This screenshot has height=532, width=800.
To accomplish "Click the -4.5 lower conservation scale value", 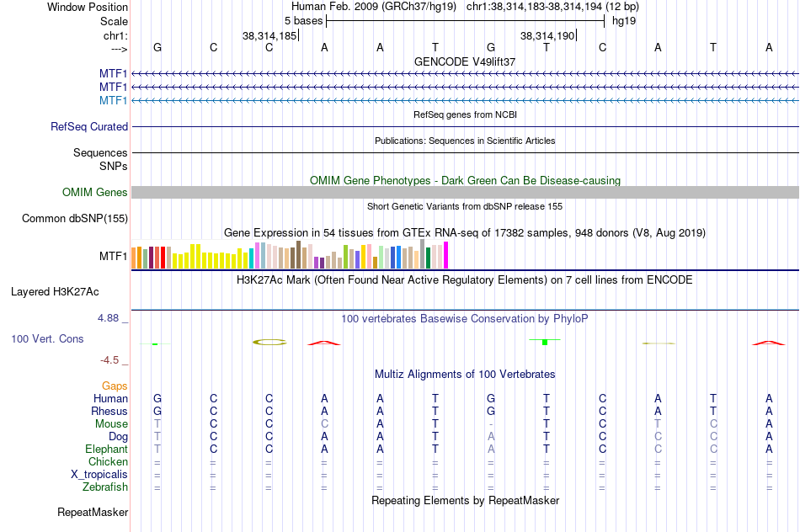I will 109,360.
